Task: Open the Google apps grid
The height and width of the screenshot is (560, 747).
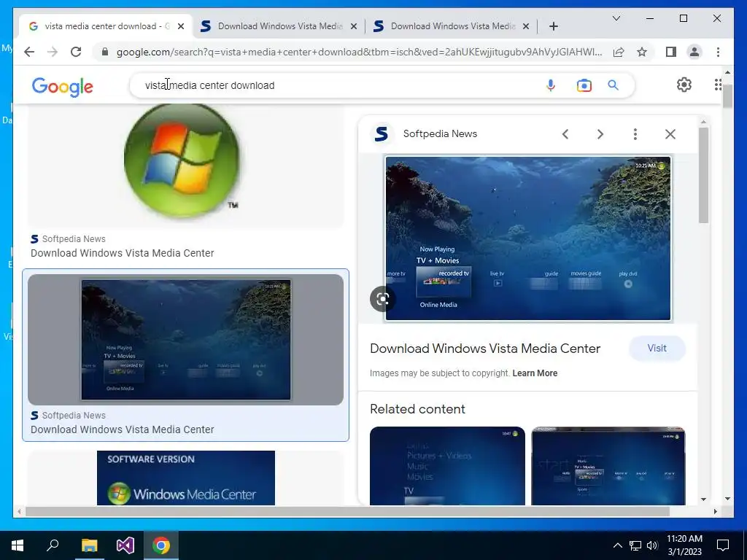Action: (718, 85)
